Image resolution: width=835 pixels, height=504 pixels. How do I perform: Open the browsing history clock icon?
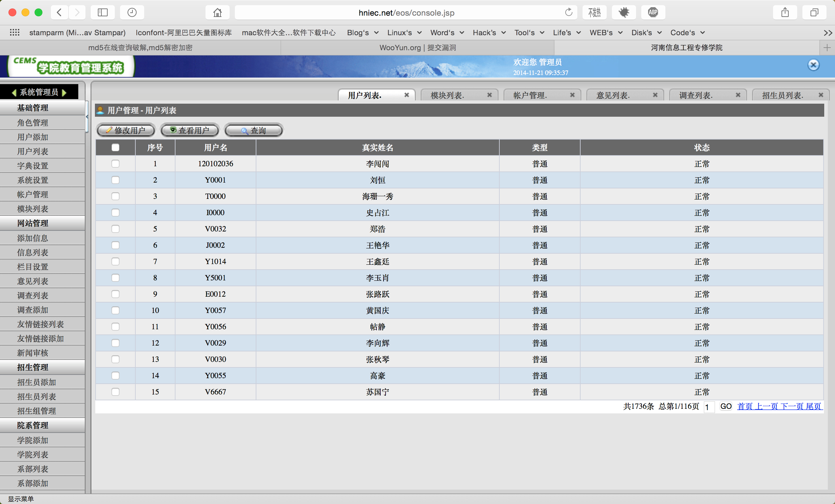132,12
